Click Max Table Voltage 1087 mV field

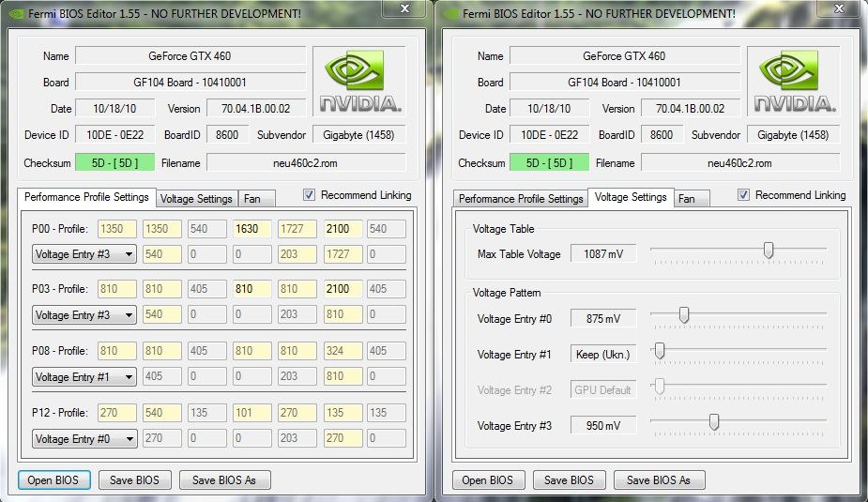coord(602,254)
